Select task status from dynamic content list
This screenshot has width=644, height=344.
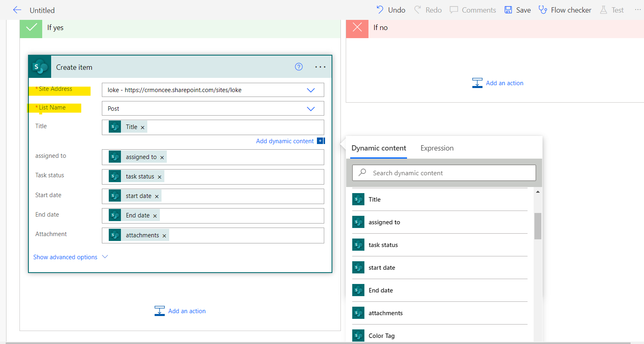[439, 245]
